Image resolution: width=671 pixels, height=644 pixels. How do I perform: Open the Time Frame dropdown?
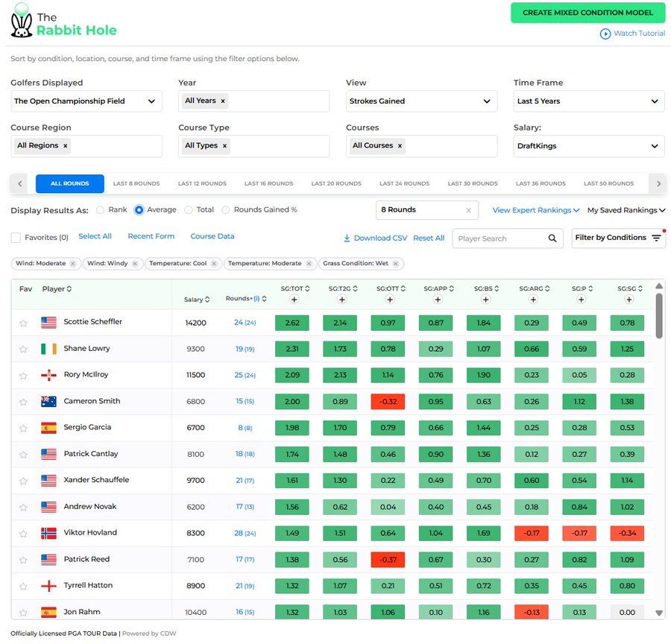[589, 101]
